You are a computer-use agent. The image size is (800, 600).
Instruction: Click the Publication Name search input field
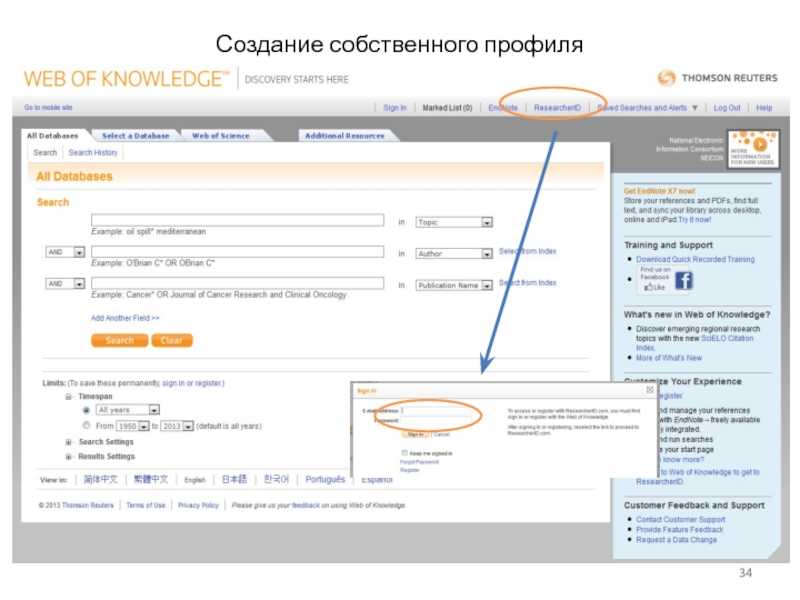pyautogui.click(x=237, y=283)
